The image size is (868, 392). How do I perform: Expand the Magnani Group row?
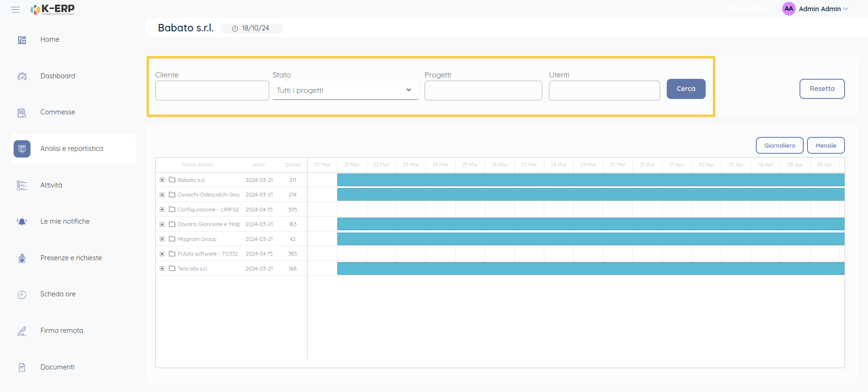coord(162,239)
